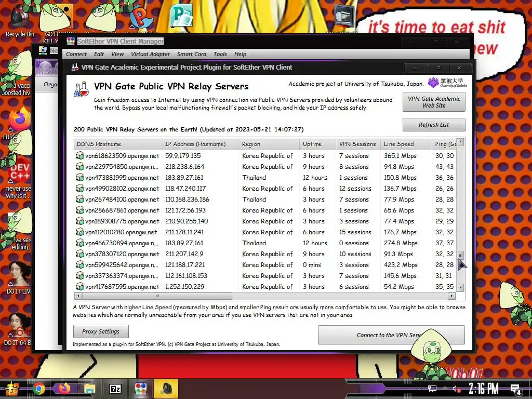Open the Tools menu
Screen dimensions: 532x399
[220, 54]
